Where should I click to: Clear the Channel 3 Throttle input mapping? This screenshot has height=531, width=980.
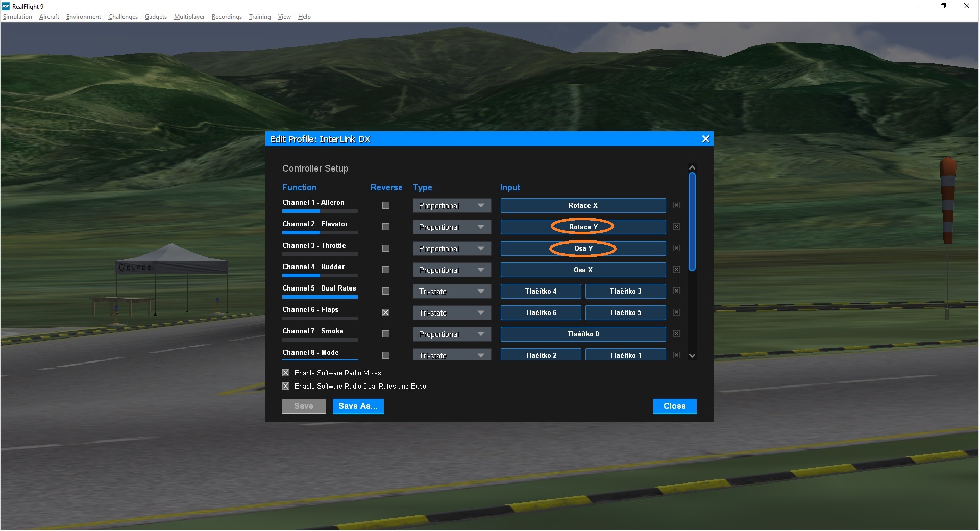coord(676,248)
